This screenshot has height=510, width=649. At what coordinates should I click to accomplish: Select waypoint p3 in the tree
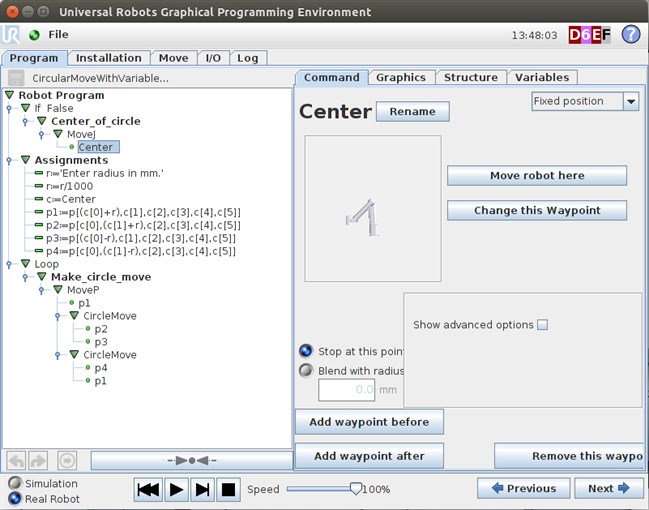point(101,342)
